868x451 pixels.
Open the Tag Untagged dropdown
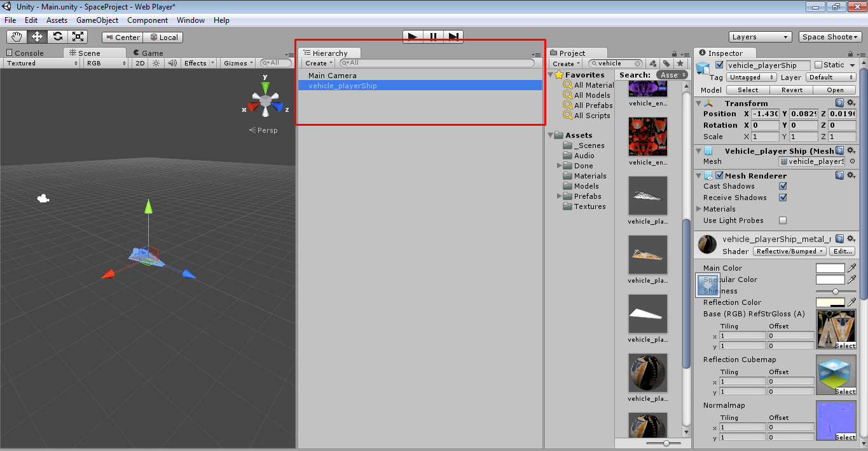pos(752,77)
